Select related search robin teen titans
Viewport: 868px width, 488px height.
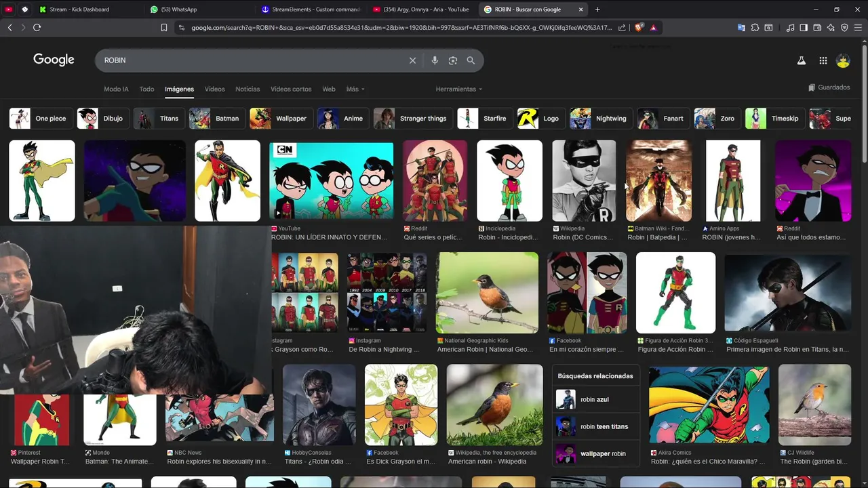click(x=595, y=426)
